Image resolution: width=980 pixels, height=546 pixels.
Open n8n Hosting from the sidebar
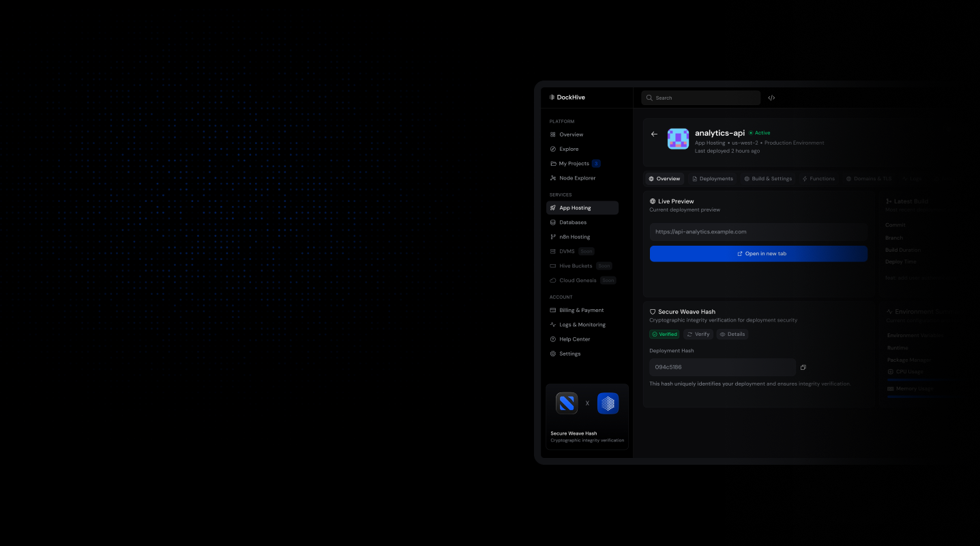point(575,236)
